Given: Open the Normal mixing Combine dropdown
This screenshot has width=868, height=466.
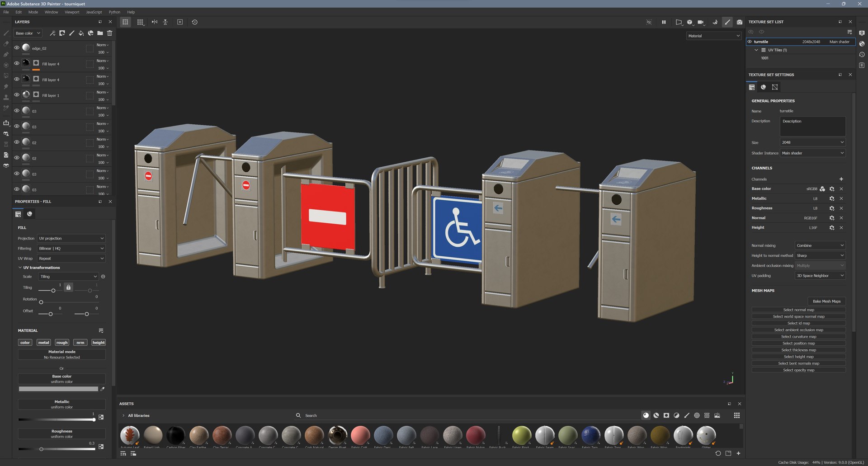Looking at the screenshot, I should pyautogui.click(x=820, y=245).
